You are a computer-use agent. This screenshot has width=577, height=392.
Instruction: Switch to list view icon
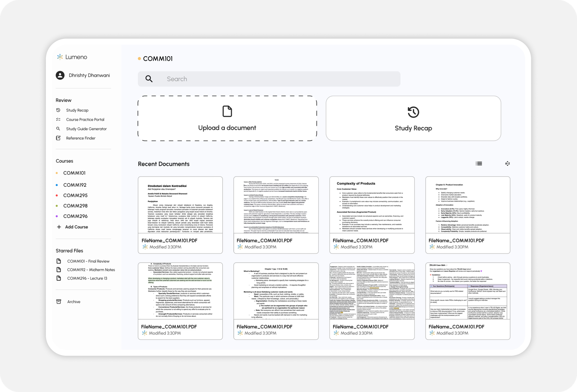point(479,164)
